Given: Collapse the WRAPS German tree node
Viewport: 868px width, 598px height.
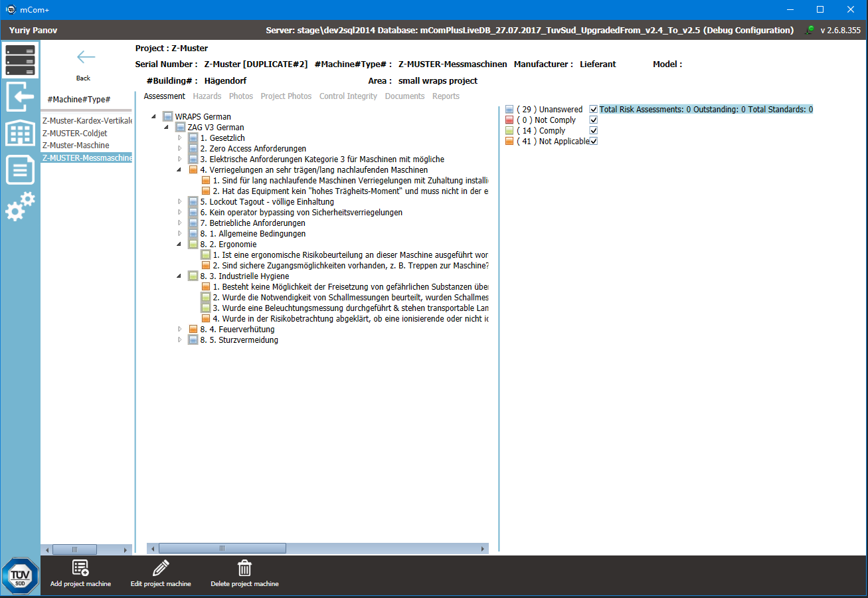Looking at the screenshot, I should coord(155,117).
